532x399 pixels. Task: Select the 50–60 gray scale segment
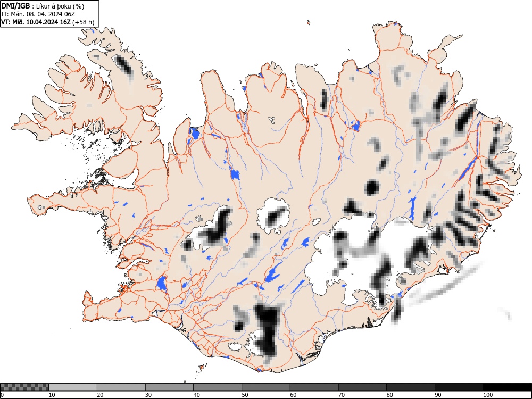(x=266, y=387)
